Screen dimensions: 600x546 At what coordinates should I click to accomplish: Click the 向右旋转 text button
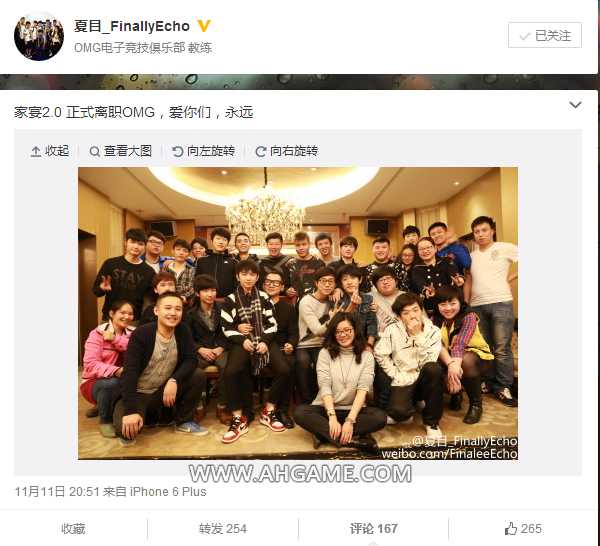(x=294, y=151)
